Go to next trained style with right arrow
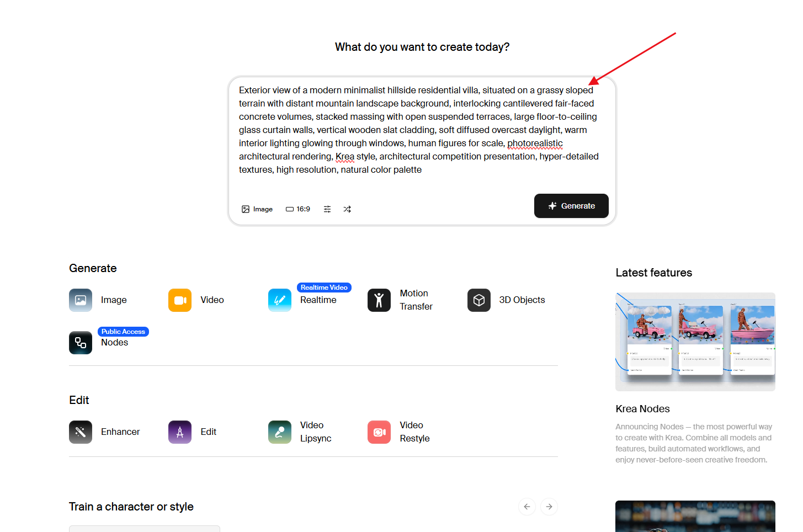Viewport: 803px width, 532px height. click(x=549, y=507)
